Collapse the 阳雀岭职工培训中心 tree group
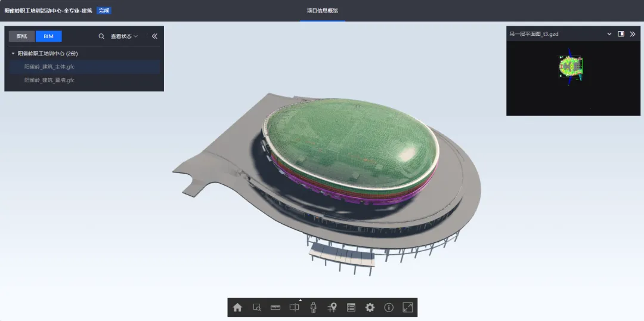 point(13,54)
